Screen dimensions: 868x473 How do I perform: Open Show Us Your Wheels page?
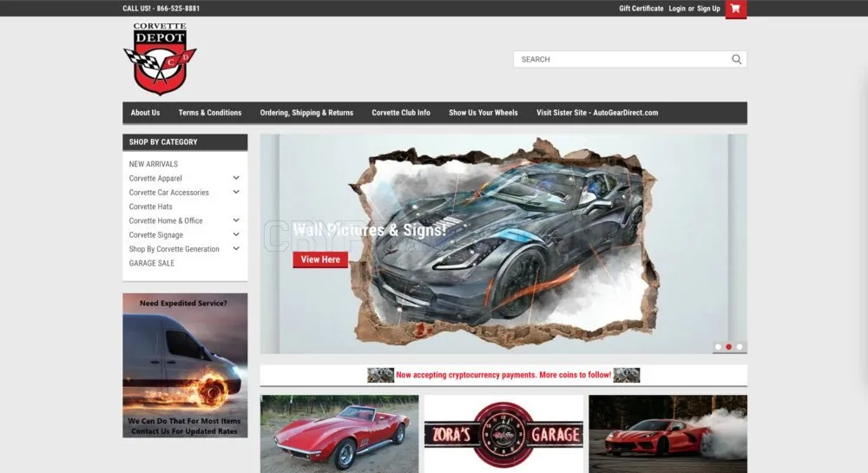point(483,113)
